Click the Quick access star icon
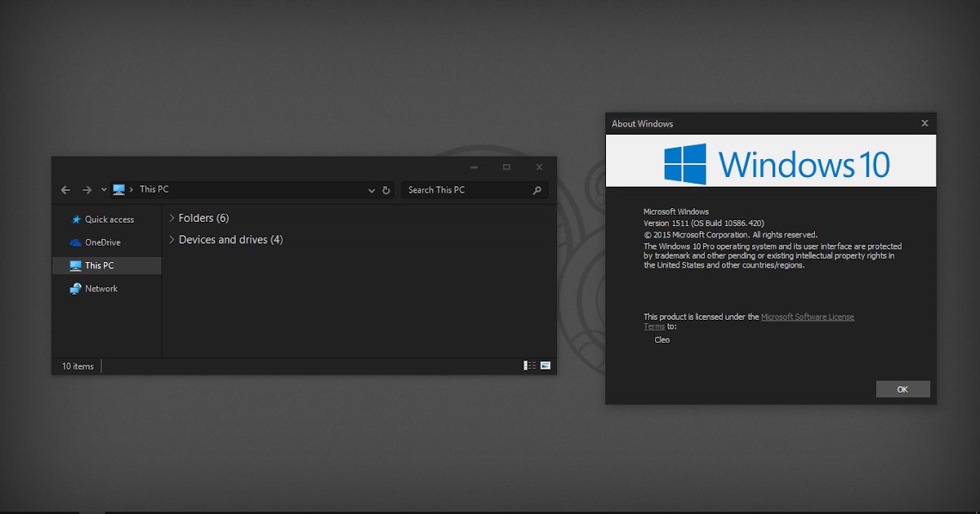 [76, 219]
